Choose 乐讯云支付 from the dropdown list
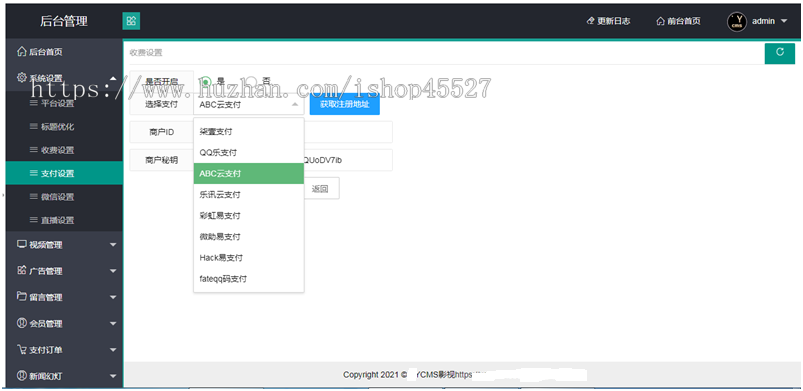This screenshot has height=391, width=803. (x=249, y=195)
